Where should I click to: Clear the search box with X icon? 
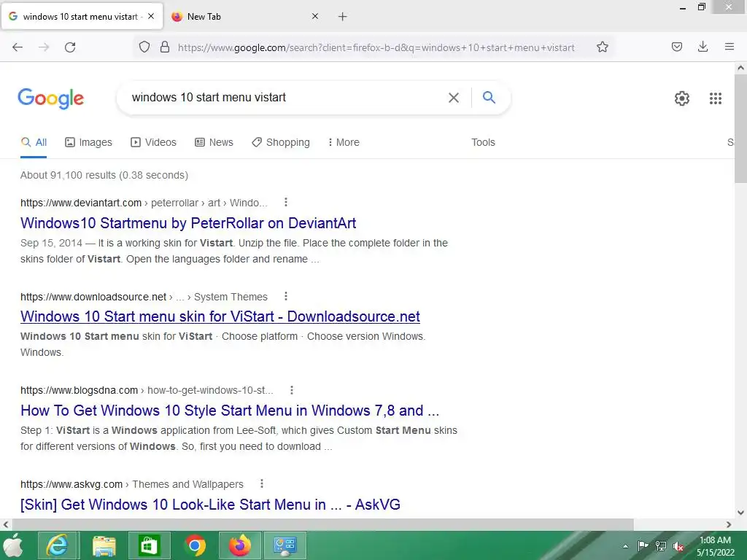coord(454,98)
